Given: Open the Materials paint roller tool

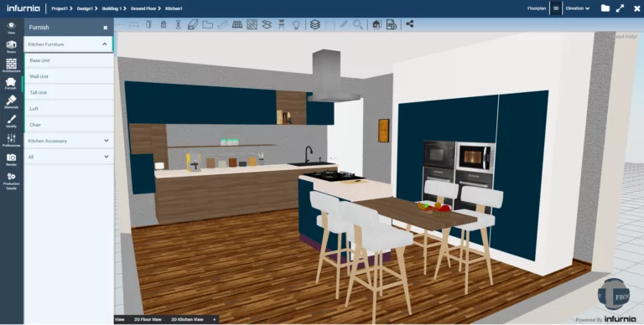Looking at the screenshot, I should (x=11, y=101).
